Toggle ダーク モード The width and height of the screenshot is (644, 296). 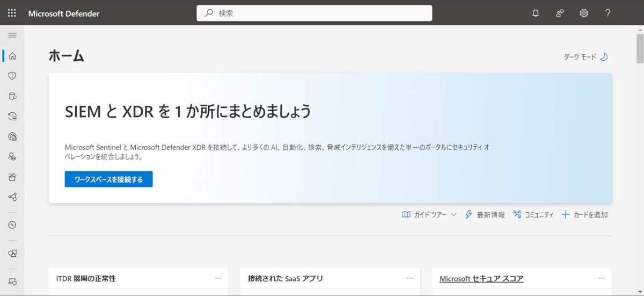tap(586, 57)
